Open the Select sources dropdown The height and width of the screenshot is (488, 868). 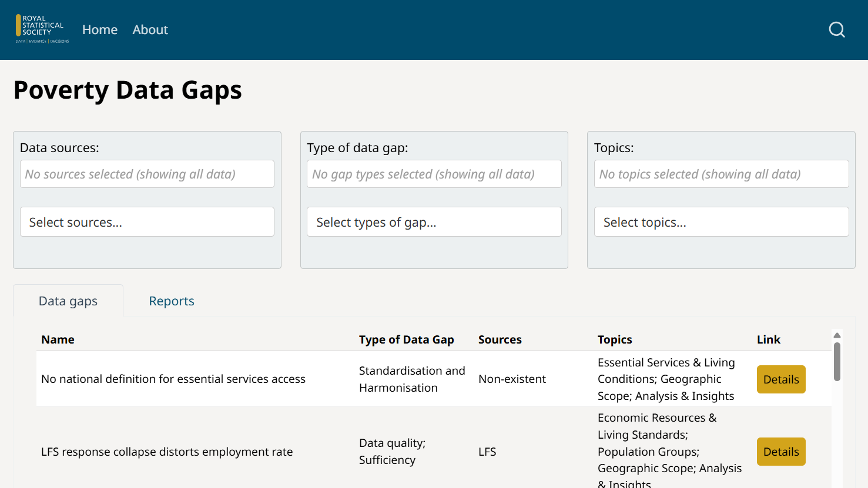point(147,222)
